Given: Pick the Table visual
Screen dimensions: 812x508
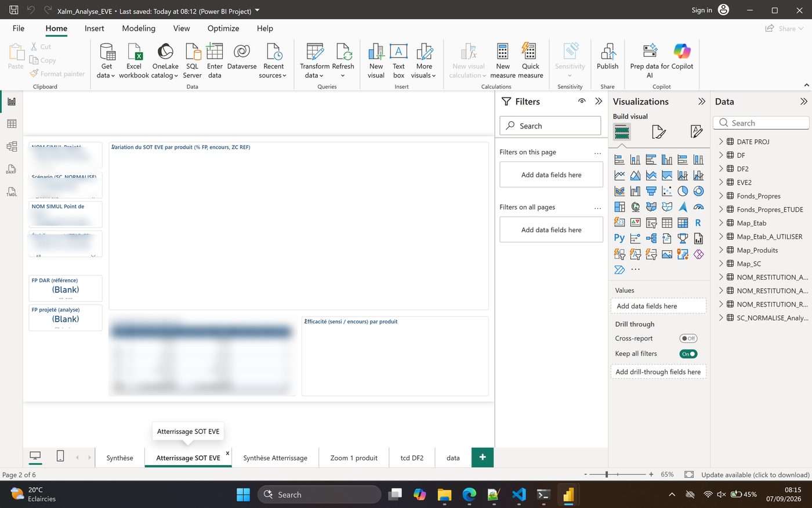Looking at the screenshot, I should click(667, 222).
